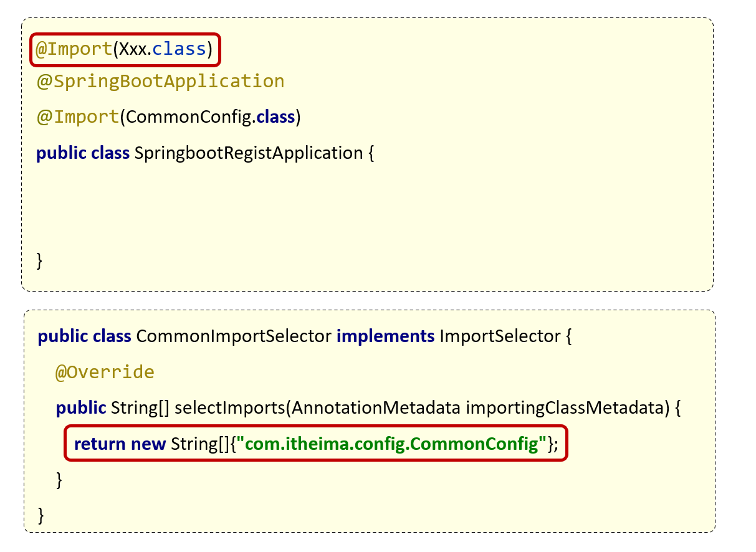Select the @SpringBootApplication annotation text

coord(160,82)
